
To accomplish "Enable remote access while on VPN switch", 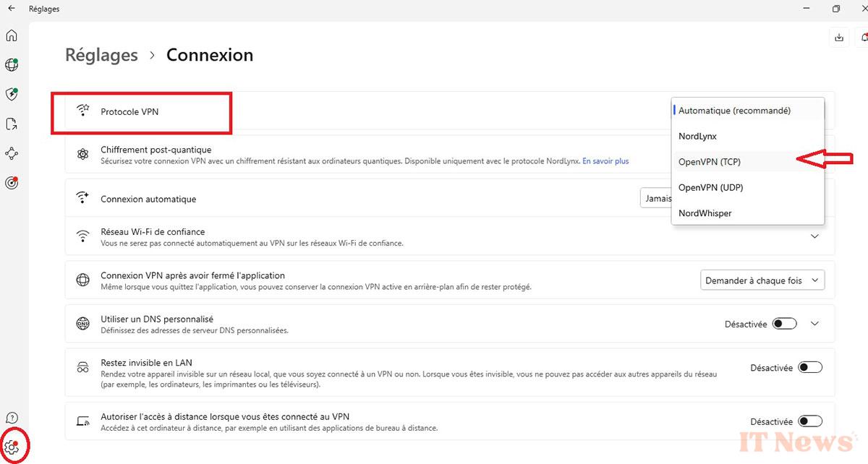I will [x=809, y=421].
